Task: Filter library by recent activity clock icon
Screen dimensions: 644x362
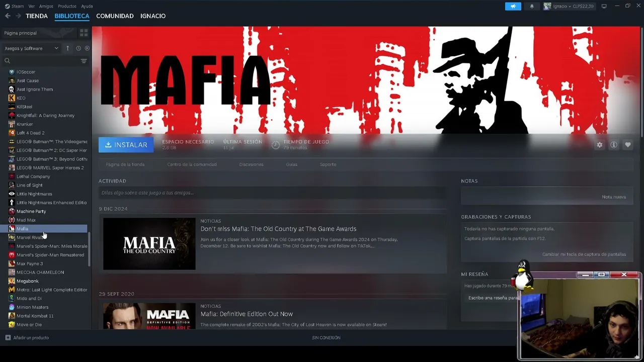Action: (x=78, y=48)
